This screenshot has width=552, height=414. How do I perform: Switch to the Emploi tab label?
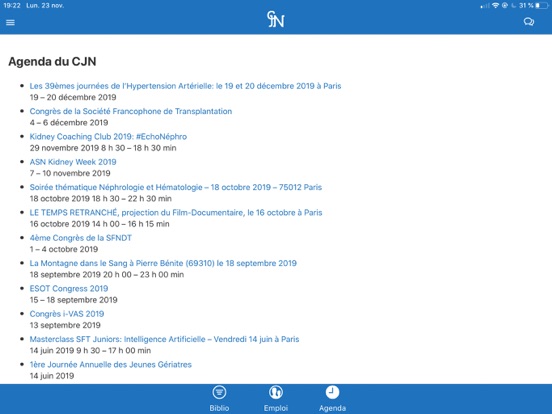276,408
